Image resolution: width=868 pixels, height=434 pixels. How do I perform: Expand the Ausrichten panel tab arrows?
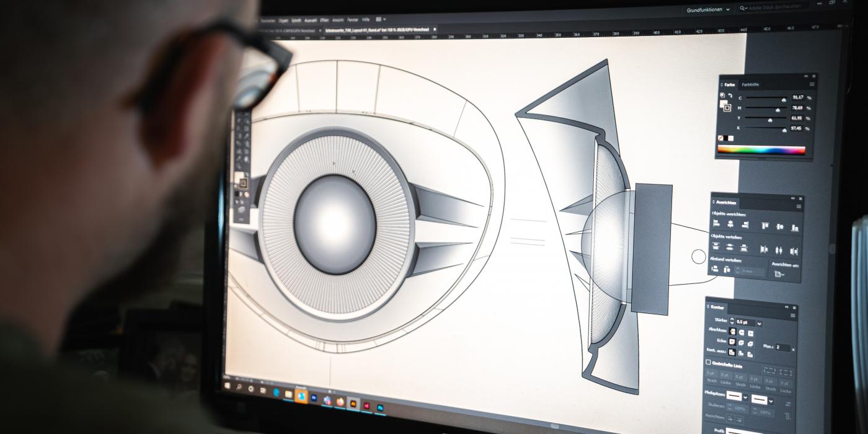coord(714,201)
